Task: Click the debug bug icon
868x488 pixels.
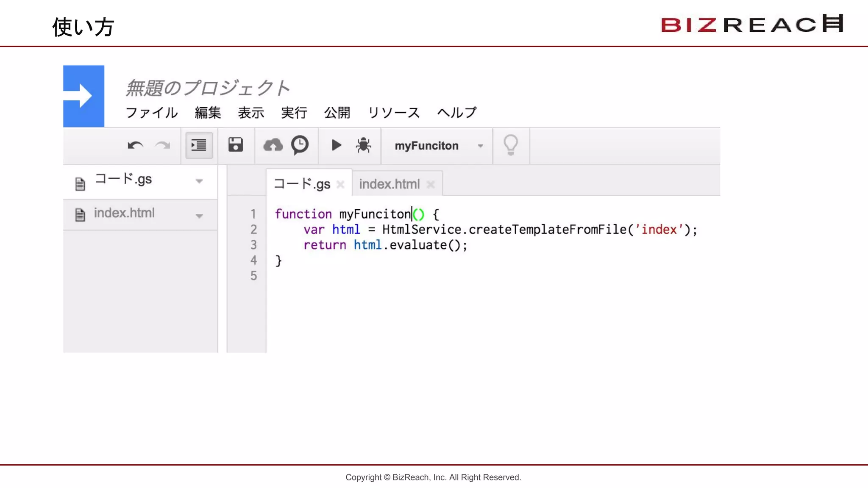Action: click(x=363, y=145)
